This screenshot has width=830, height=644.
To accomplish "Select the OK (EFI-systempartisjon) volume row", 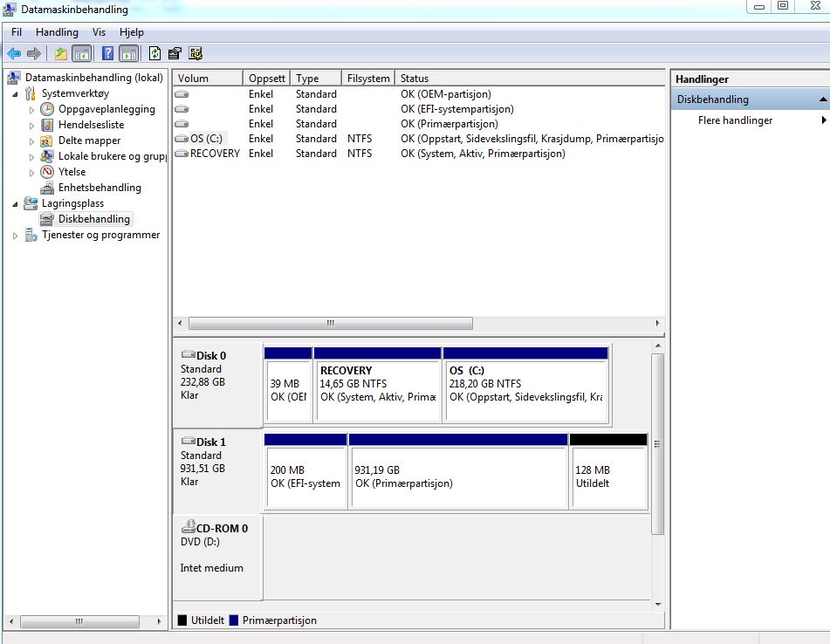I will [419, 109].
